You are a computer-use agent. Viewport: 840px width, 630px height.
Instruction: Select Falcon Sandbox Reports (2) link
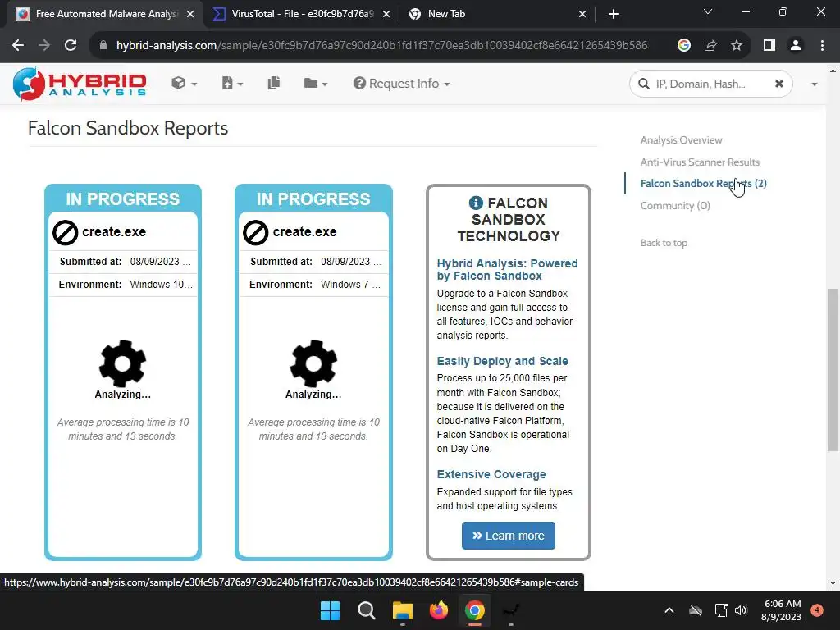pyautogui.click(x=703, y=183)
